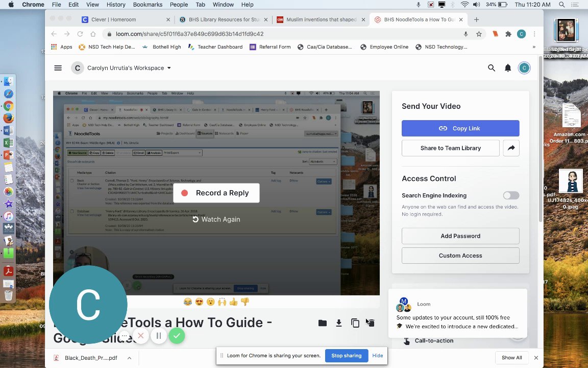This screenshot has height=368, width=588.
Task: Duplicate the video with the copy icon
Action: 355,323
